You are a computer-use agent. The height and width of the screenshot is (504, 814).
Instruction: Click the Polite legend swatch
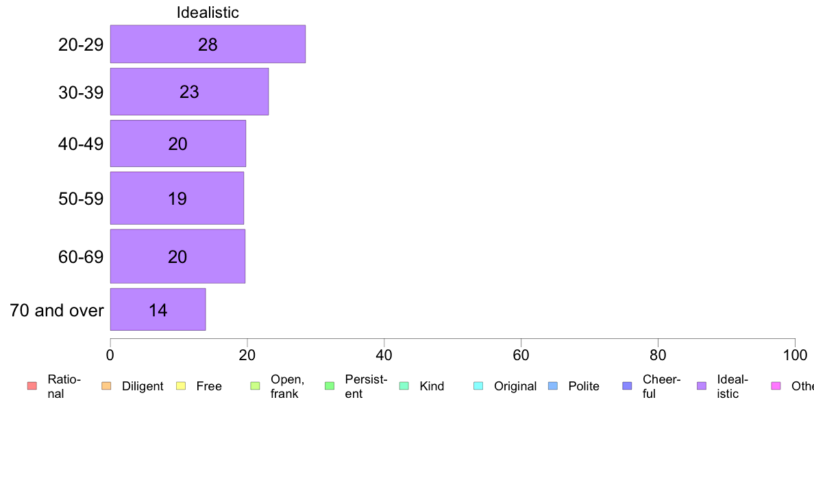pos(553,386)
